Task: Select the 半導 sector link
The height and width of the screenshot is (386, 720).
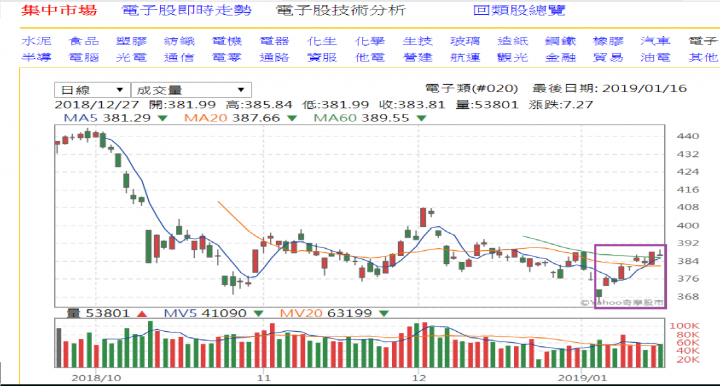Action: tap(36, 57)
